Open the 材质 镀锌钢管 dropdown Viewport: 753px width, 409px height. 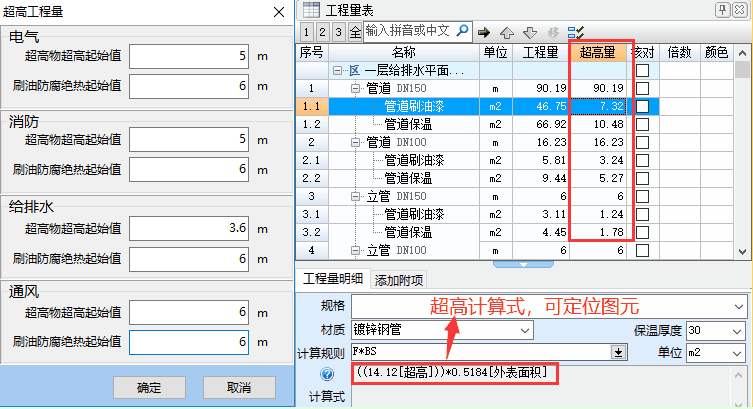[525, 330]
